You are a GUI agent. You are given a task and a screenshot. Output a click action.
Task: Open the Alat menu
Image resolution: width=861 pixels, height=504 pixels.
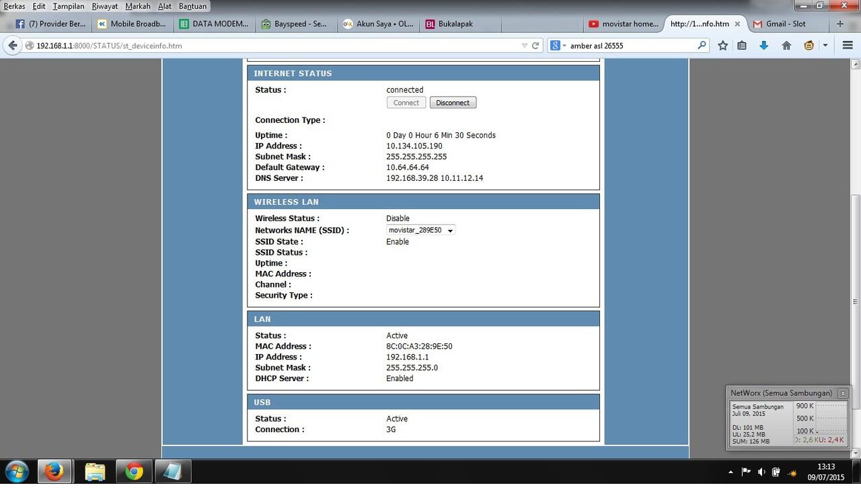pyautogui.click(x=165, y=6)
